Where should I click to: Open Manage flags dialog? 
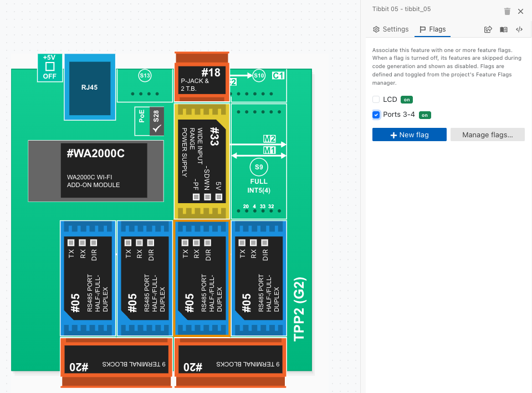click(x=487, y=135)
